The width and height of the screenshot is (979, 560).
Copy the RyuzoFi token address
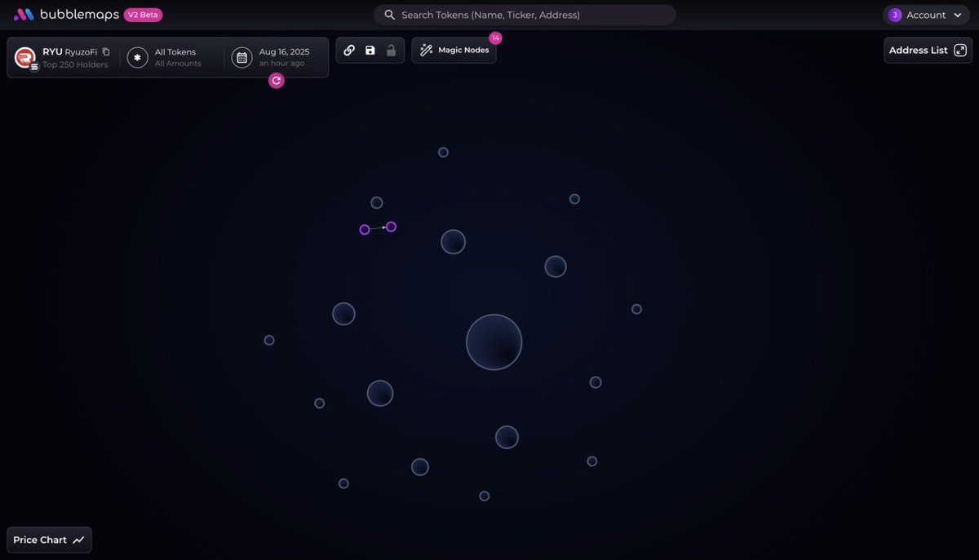[106, 51]
